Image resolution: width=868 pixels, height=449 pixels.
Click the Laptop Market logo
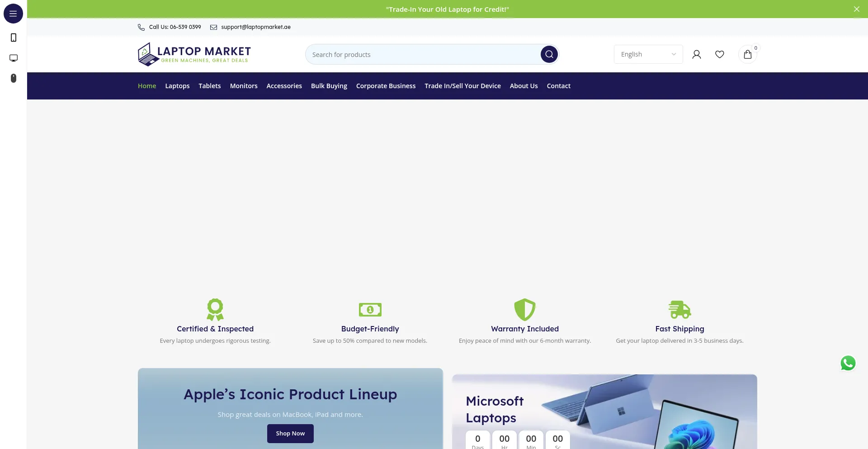[x=194, y=54]
